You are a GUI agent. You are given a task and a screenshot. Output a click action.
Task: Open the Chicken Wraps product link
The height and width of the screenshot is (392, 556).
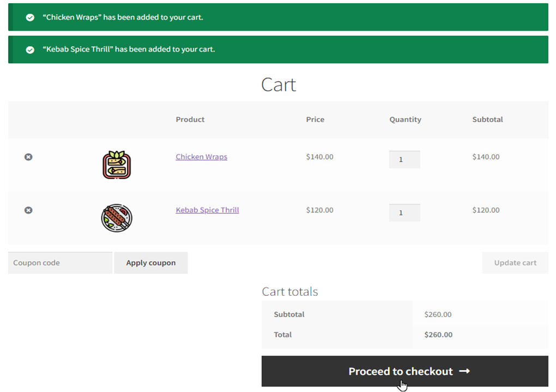tap(201, 156)
